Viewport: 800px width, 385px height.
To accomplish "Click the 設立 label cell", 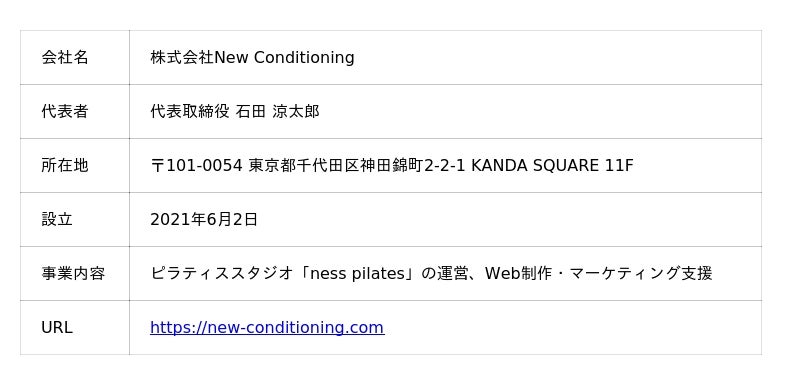I will (x=74, y=219).
